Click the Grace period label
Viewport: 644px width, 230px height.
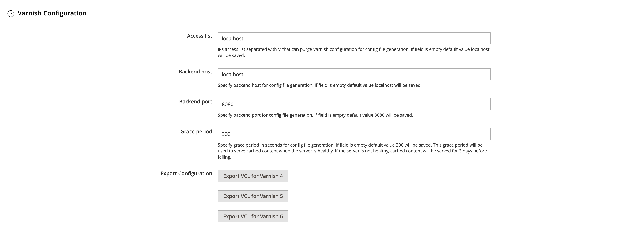click(x=196, y=131)
